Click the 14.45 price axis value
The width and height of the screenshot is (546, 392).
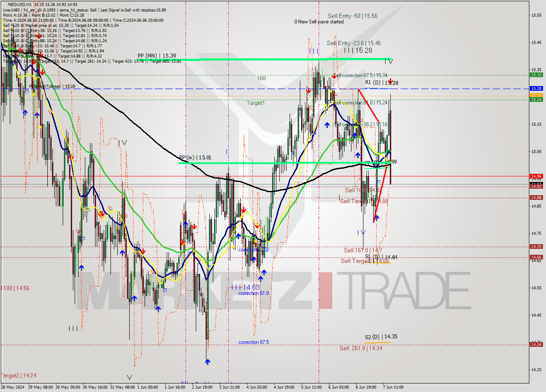(x=536, y=315)
